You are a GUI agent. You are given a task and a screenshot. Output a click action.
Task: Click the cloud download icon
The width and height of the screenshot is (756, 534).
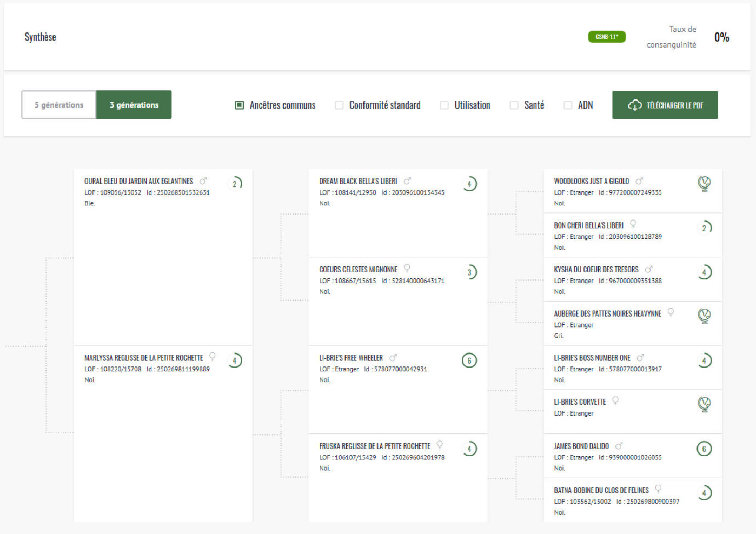point(634,105)
